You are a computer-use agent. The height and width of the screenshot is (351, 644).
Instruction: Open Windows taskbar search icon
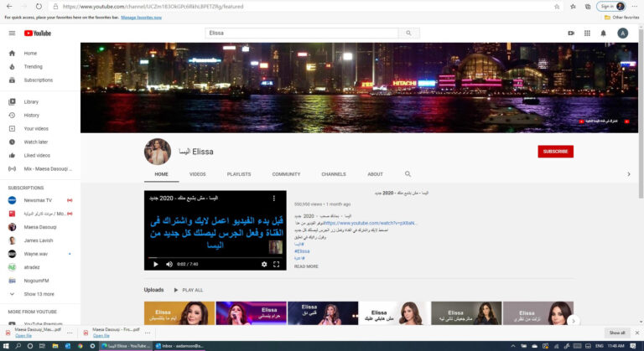tap(18, 346)
